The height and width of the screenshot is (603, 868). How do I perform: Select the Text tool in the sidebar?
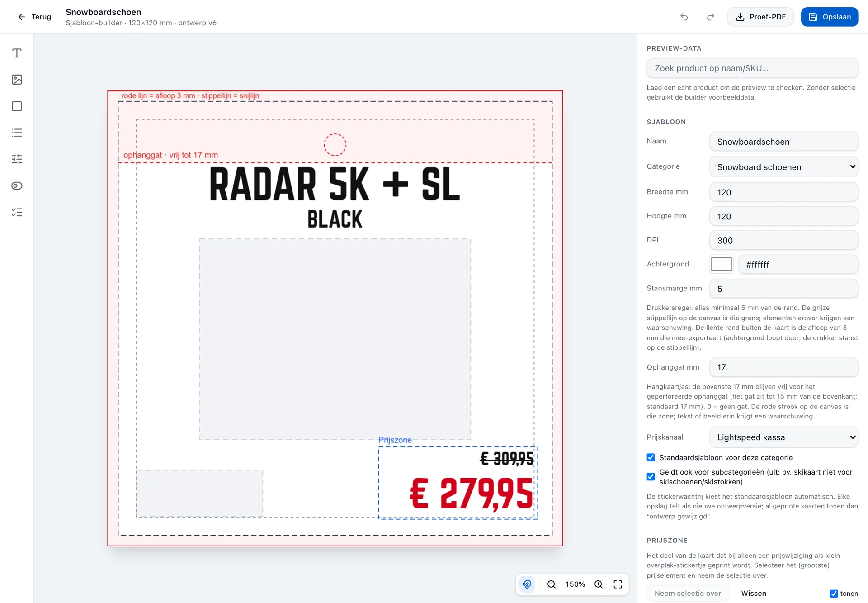point(17,53)
